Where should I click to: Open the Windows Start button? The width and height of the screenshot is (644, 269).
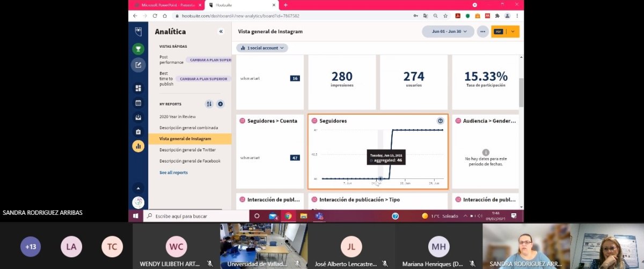click(x=136, y=216)
